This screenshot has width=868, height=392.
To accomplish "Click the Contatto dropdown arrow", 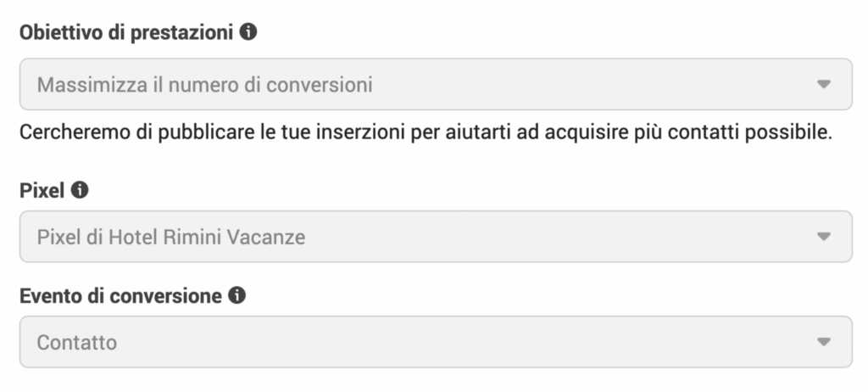I will (823, 343).
